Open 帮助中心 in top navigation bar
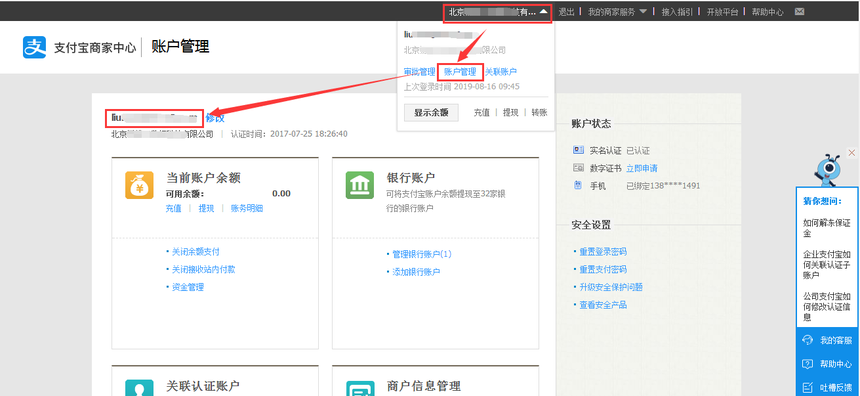The width and height of the screenshot is (860, 396). [x=767, y=12]
